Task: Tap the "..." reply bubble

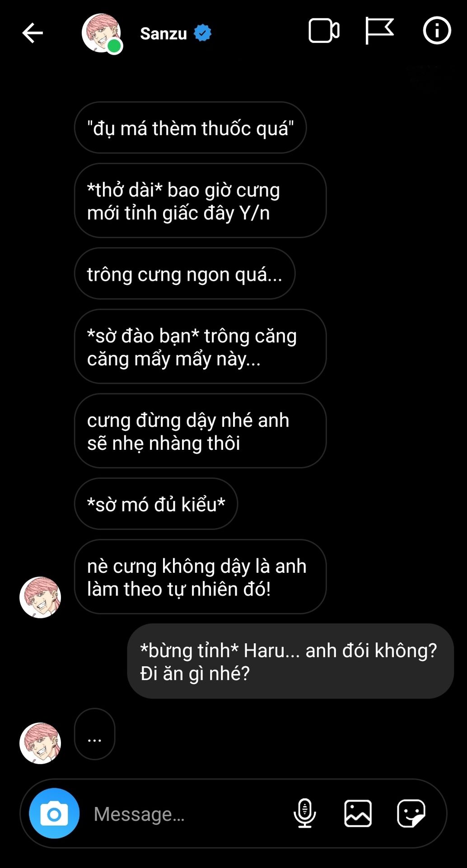Action: point(94,734)
